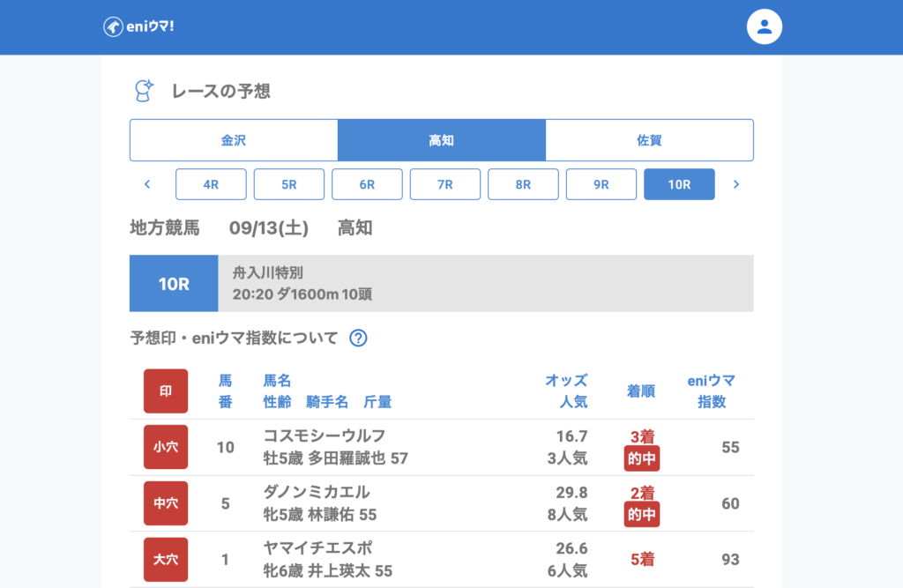Click the 小穴 prediction mark badge
Screen dimensions: 903x588
click(x=166, y=447)
